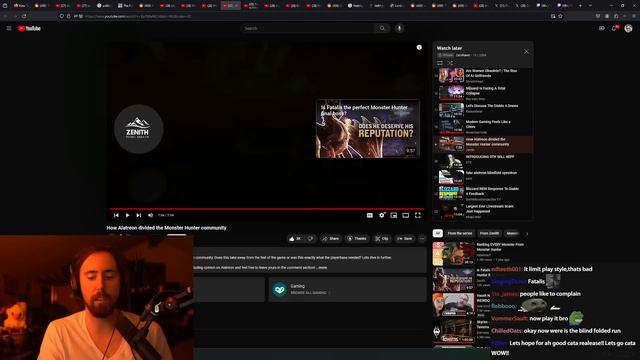Click the player's play button
This screenshot has height=360, width=640.
tap(127, 215)
